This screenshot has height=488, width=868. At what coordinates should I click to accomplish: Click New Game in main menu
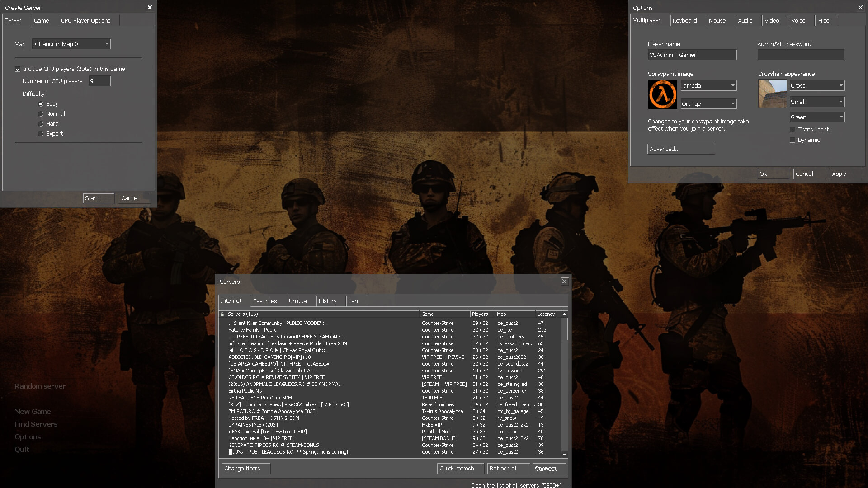[x=33, y=411]
